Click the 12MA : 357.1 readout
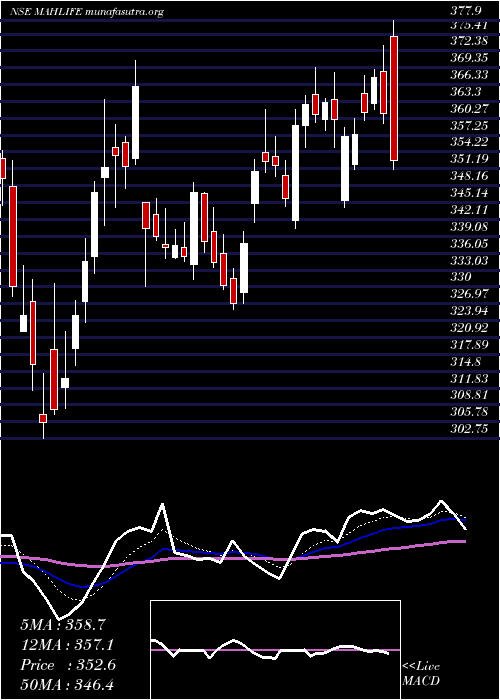 (67, 645)
